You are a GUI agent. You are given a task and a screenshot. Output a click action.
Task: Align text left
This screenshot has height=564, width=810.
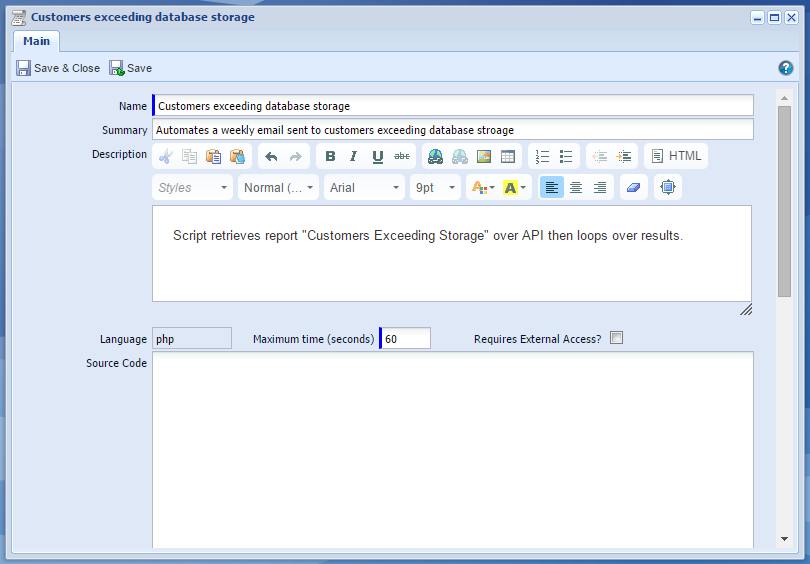(552, 187)
